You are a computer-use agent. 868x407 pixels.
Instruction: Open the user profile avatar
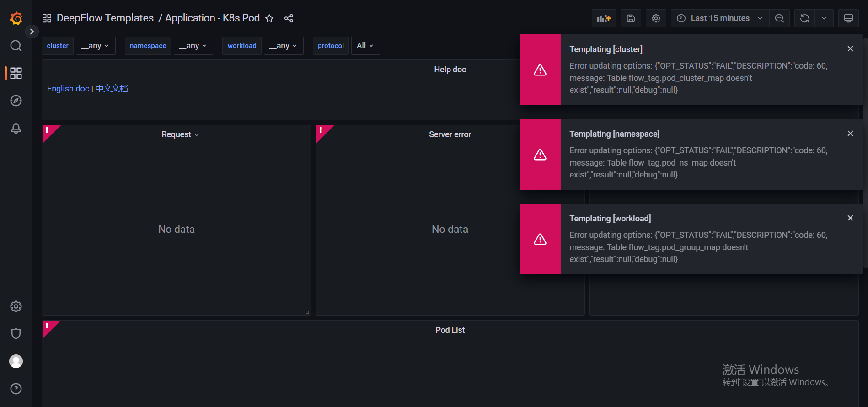pyautogui.click(x=16, y=361)
